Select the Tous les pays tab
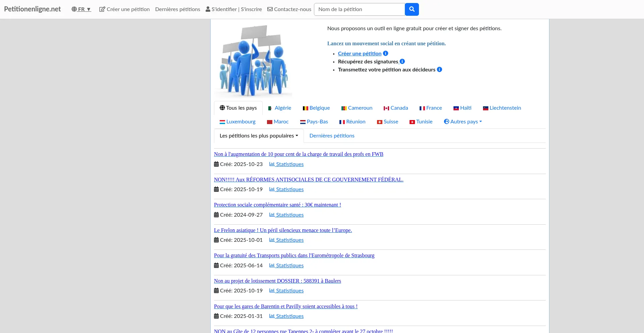 [238, 108]
